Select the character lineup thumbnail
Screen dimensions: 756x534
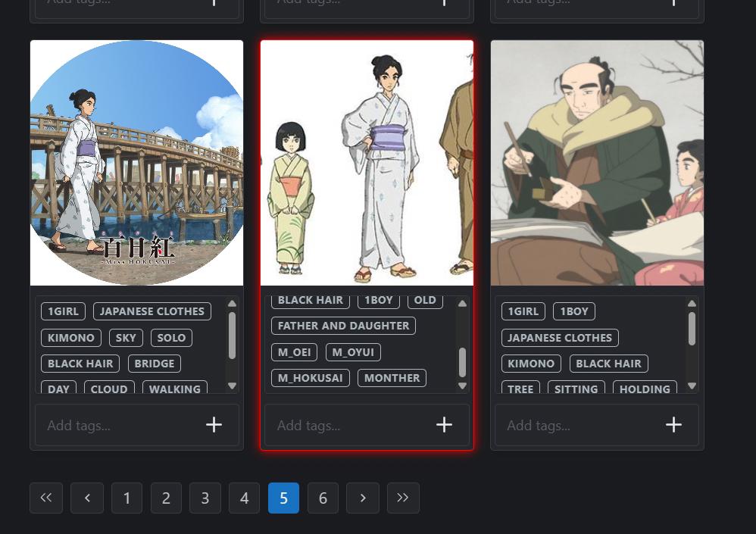(367, 163)
